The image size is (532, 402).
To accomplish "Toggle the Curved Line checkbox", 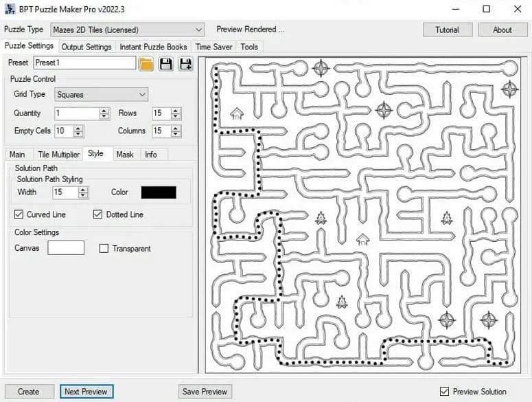I will click(x=19, y=215).
